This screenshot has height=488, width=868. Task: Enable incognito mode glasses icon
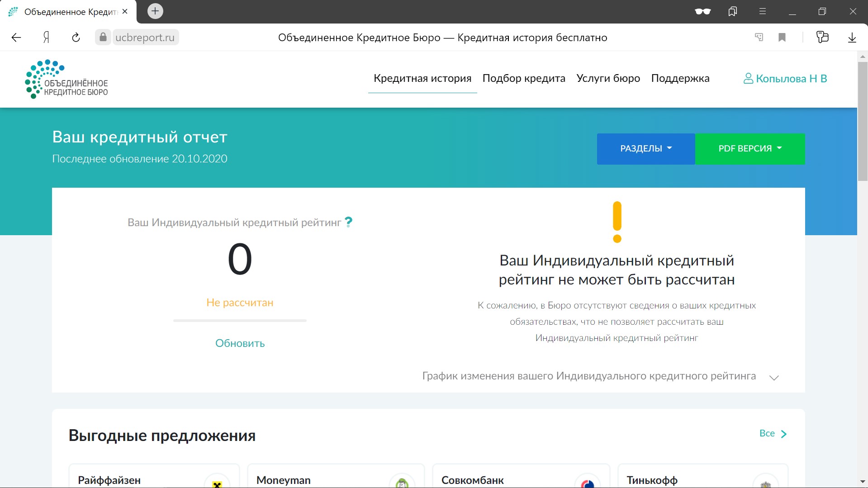[702, 11]
